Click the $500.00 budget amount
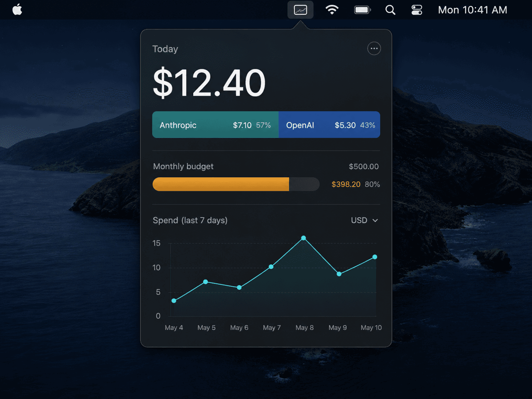 pyautogui.click(x=364, y=167)
